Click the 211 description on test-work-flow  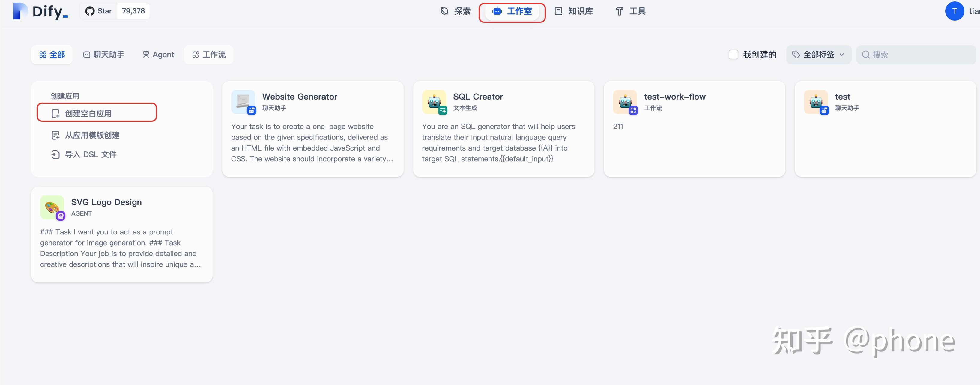click(618, 126)
